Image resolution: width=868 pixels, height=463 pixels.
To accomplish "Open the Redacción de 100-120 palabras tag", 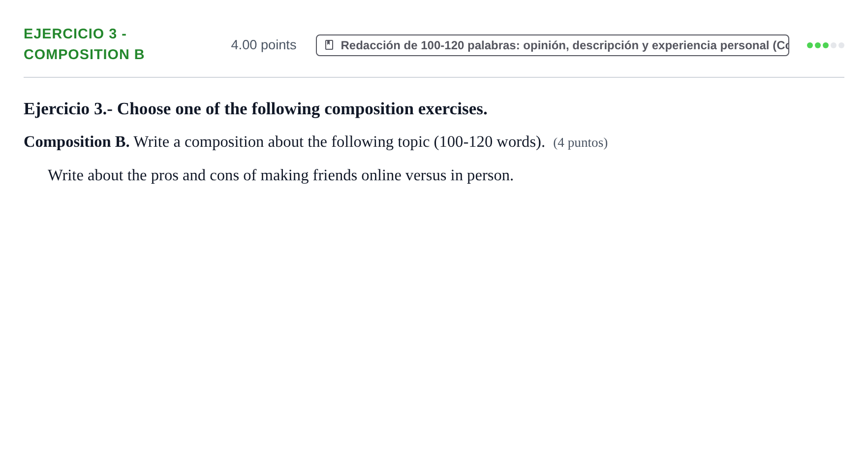I will point(552,45).
